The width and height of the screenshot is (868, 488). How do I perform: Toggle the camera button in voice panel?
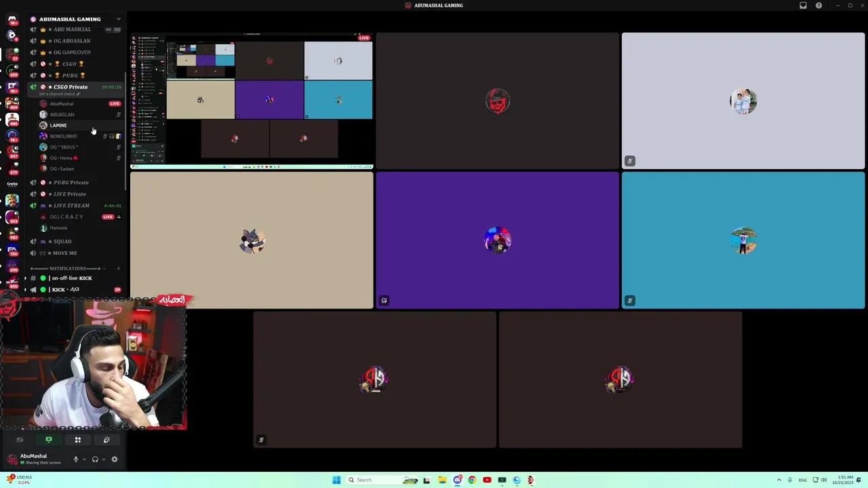(x=20, y=440)
